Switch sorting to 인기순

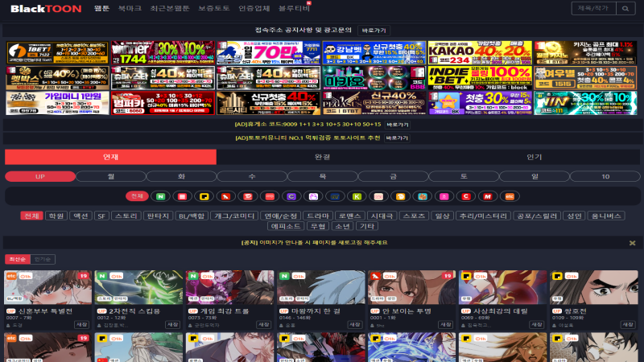pyautogui.click(x=44, y=259)
